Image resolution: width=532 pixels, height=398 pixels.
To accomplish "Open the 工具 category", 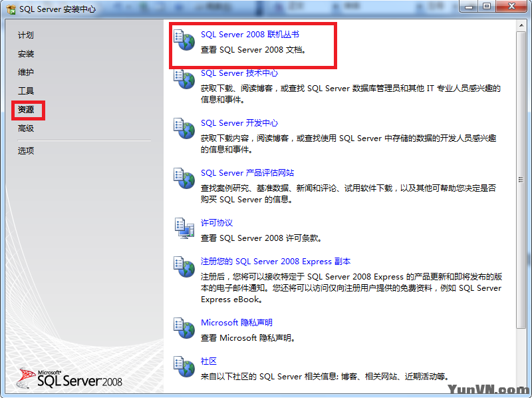I will (x=26, y=91).
